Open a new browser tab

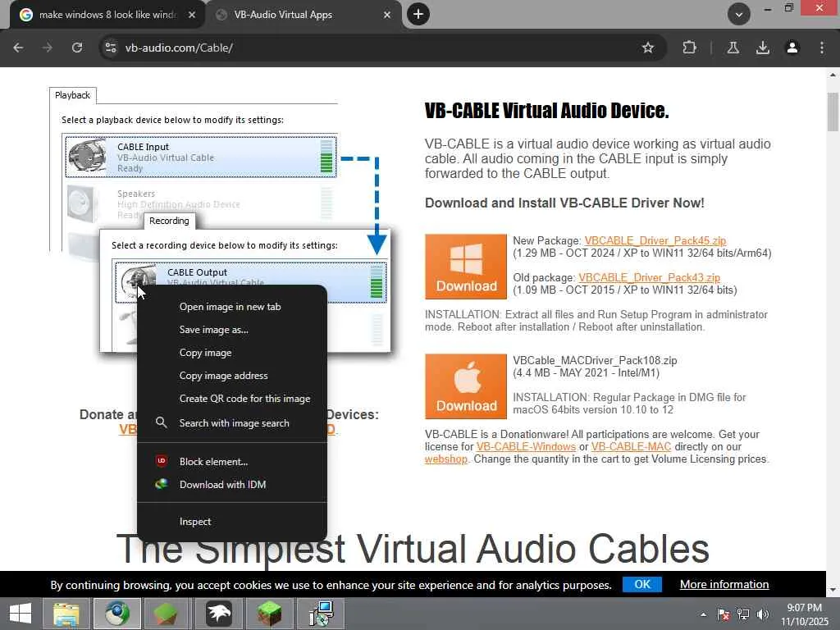[x=418, y=14]
